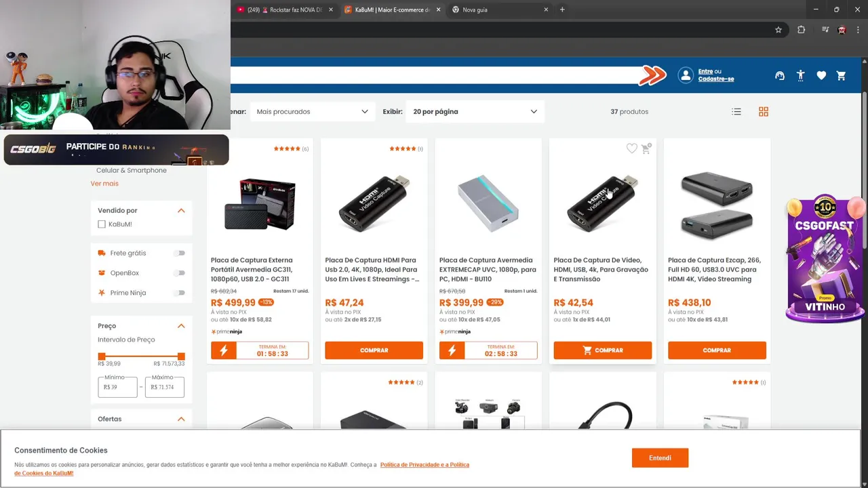Viewport: 868px width, 488px height.
Task: Add HDMI USB 4k capture card to wishlist
Action: coord(631,148)
